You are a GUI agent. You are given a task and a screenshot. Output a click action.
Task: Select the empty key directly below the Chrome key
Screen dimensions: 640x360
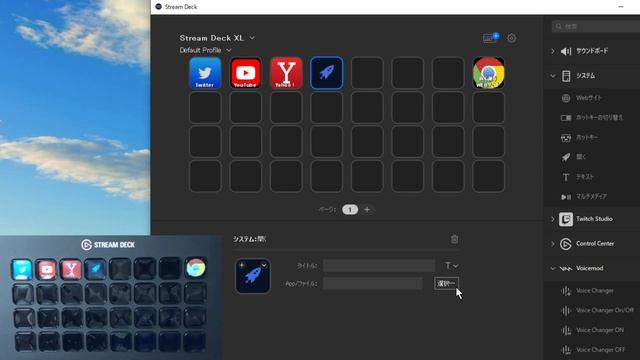(x=489, y=108)
